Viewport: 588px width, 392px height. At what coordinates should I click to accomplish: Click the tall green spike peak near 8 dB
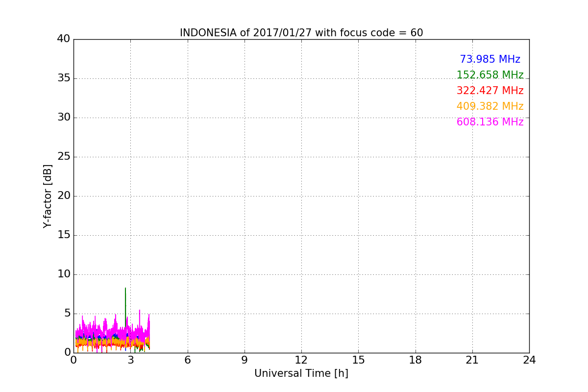pos(125,289)
